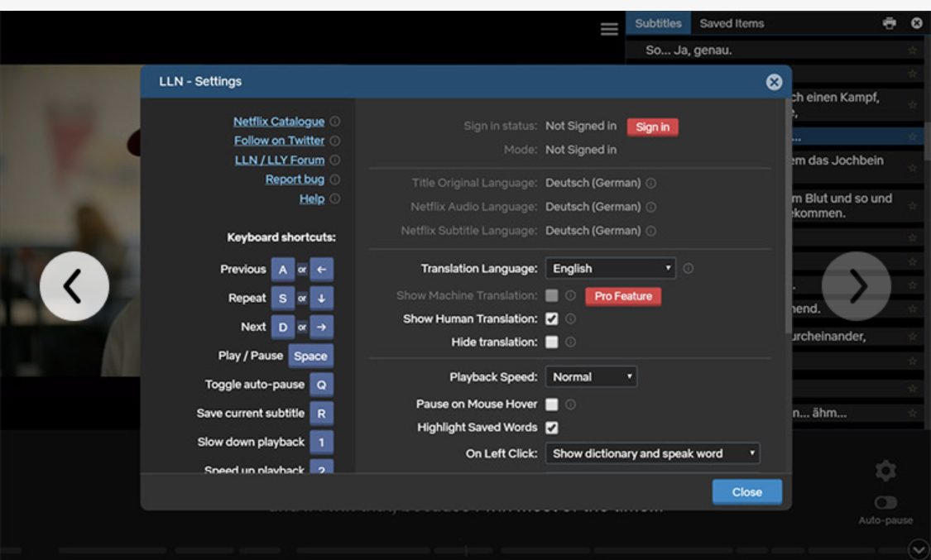This screenshot has width=931, height=560.
Task: Open the Playback Speed dropdown
Action: pyautogui.click(x=592, y=377)
